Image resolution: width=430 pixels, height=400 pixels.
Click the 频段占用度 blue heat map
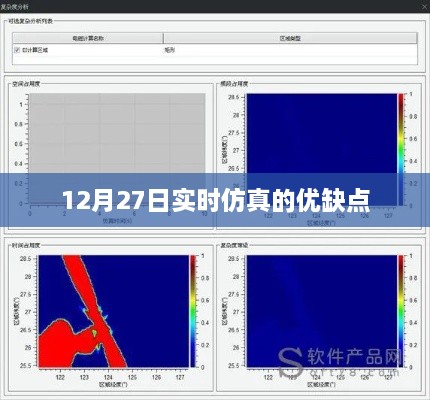[321, 150]
